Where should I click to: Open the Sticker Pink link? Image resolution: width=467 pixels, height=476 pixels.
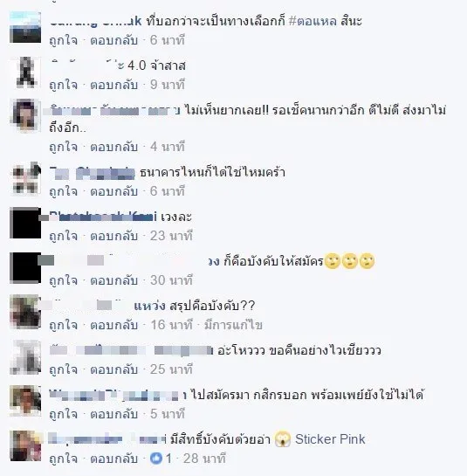330,439
